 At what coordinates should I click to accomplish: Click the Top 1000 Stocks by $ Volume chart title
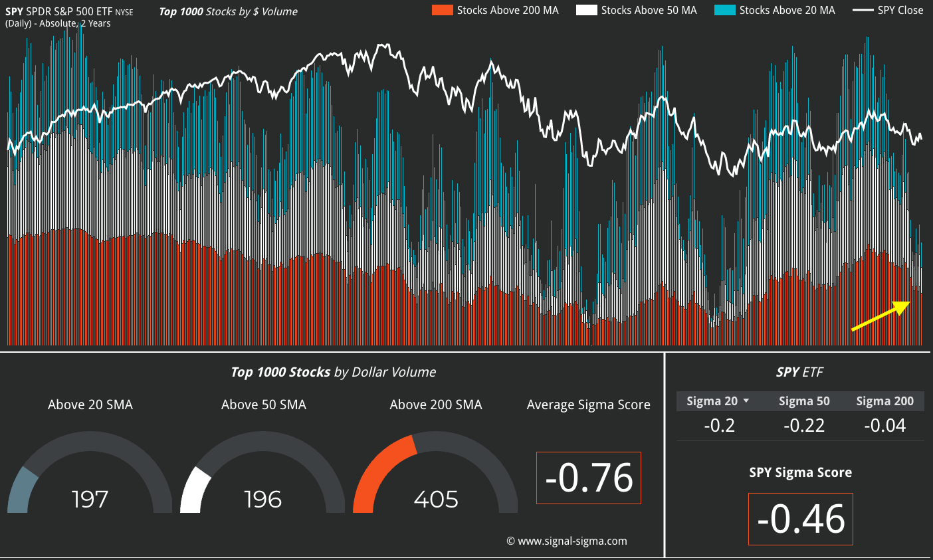[228, 11]
